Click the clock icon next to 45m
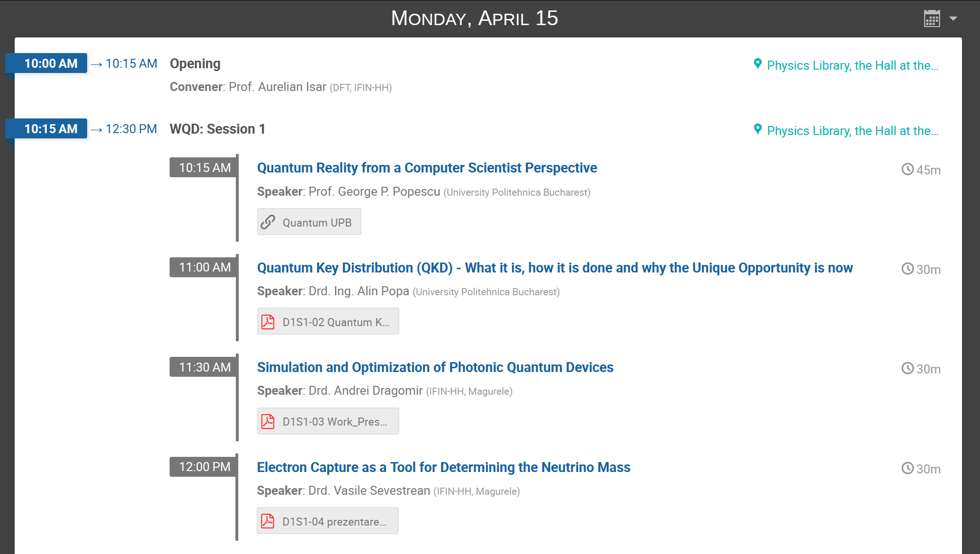The height and width of the screenshot is (554, 980). [x=908, y=169]
